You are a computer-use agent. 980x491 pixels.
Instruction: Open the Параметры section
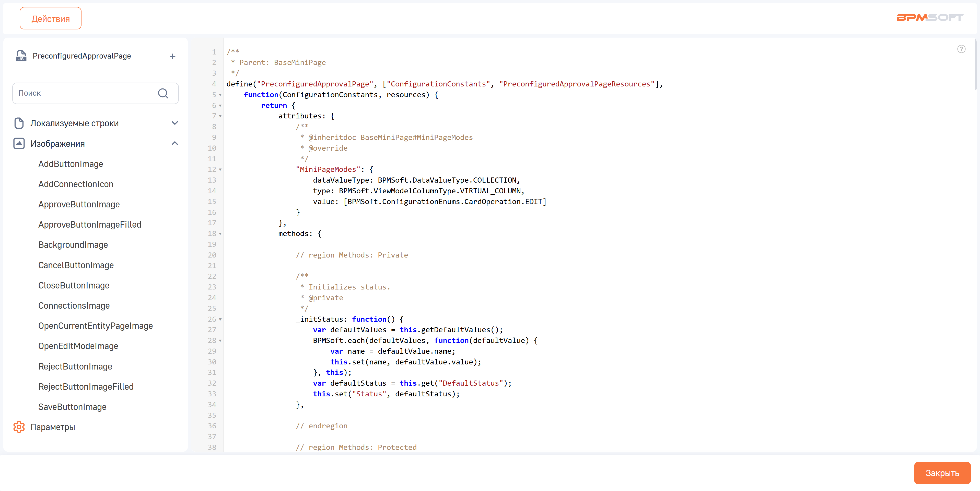(x=53, y=427)
